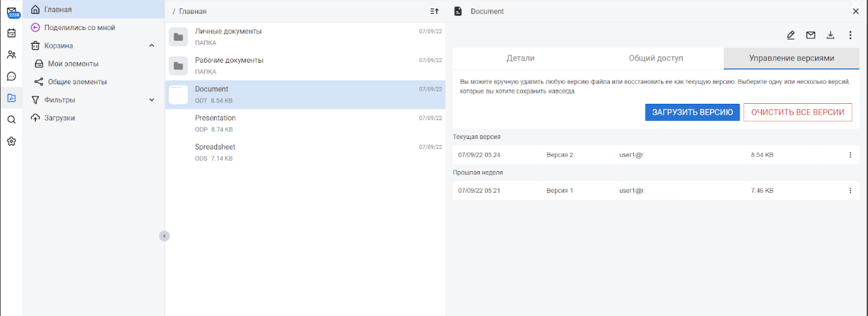
Task: Open the options menu for Версия 2
Action: coord(850,155)
